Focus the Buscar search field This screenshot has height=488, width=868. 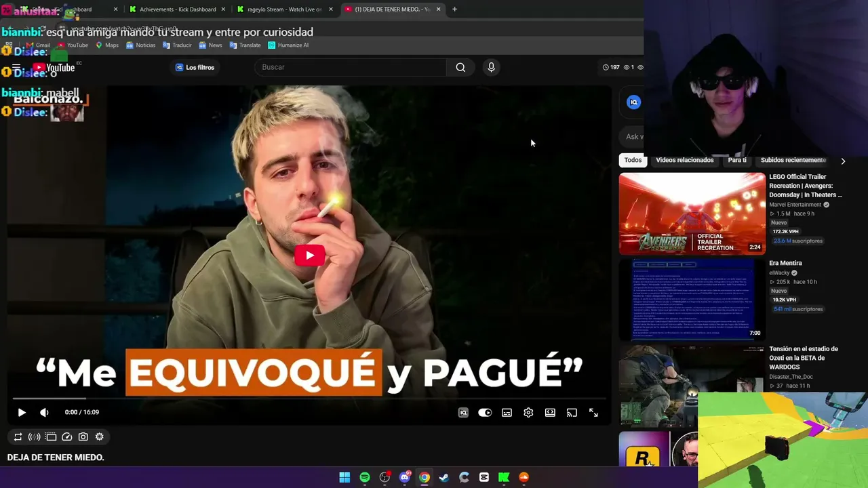351,67
